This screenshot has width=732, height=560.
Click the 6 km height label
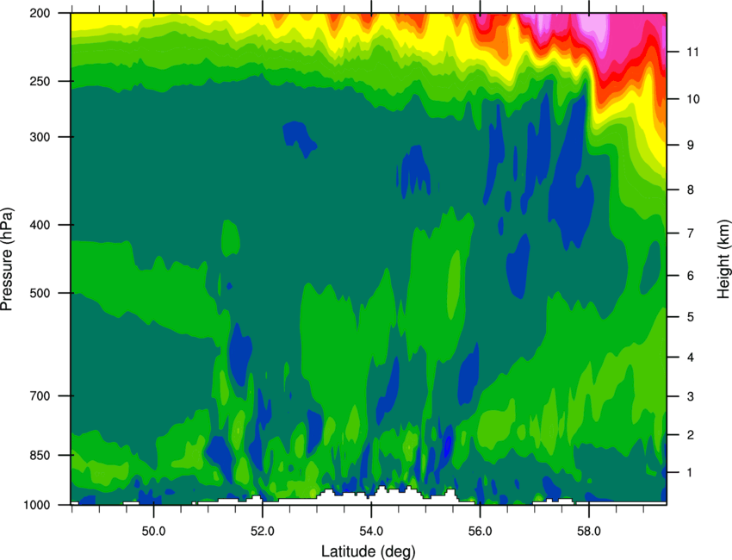click(x=691, y=276)
